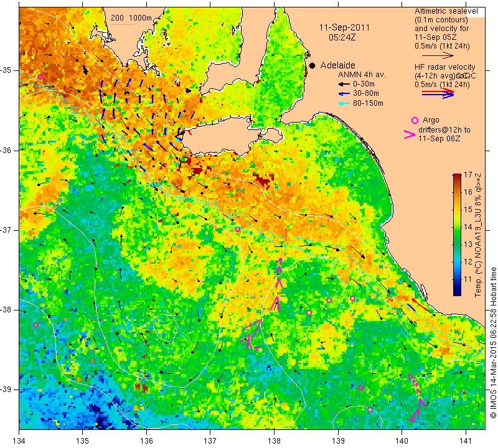Click the '17' tick on the colorbar

coord(468,175)
